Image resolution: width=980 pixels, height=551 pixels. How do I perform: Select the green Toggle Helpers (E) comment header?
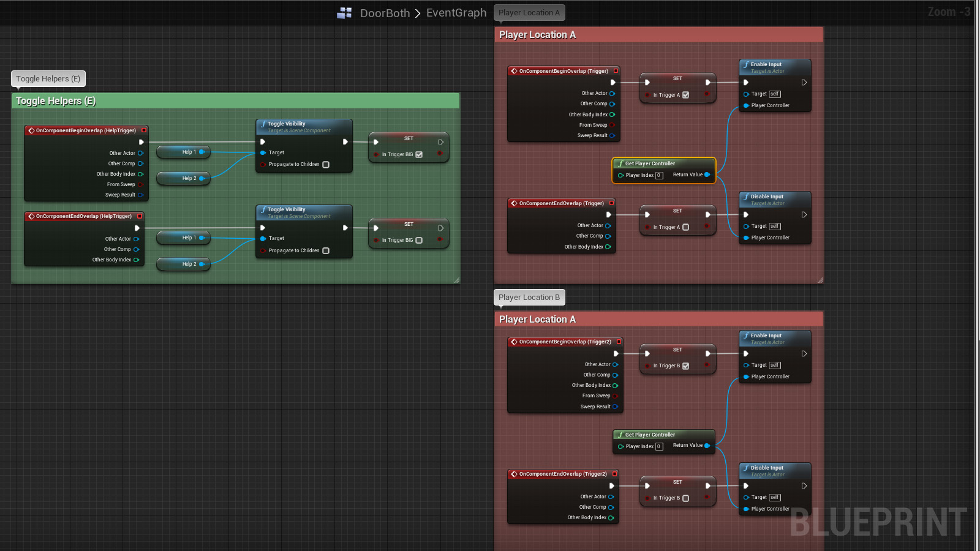click(235, 101)
